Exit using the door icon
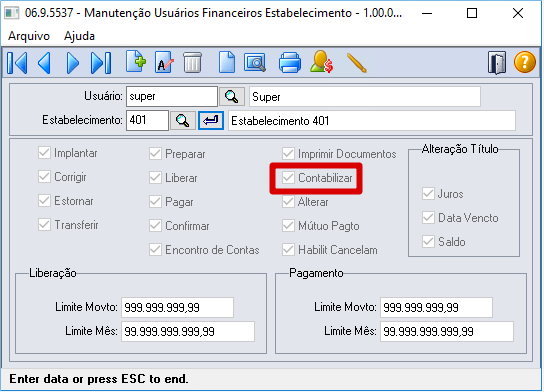 (497, 62)
